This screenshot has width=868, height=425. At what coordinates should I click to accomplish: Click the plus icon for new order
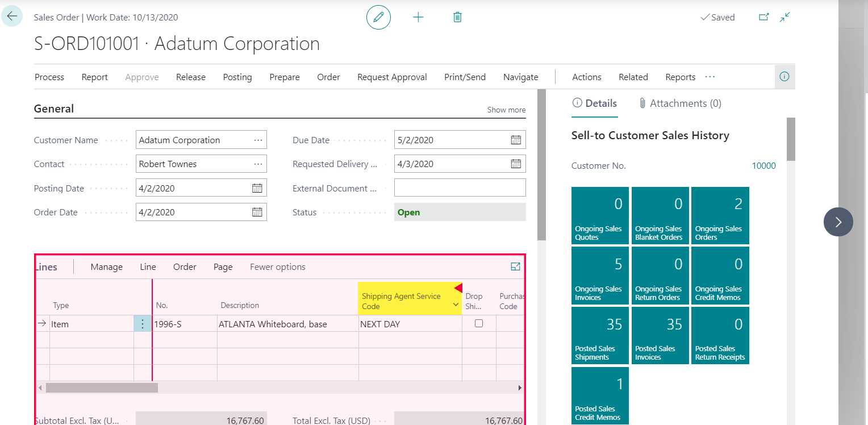pyautogui.click(x=418, y=18)
